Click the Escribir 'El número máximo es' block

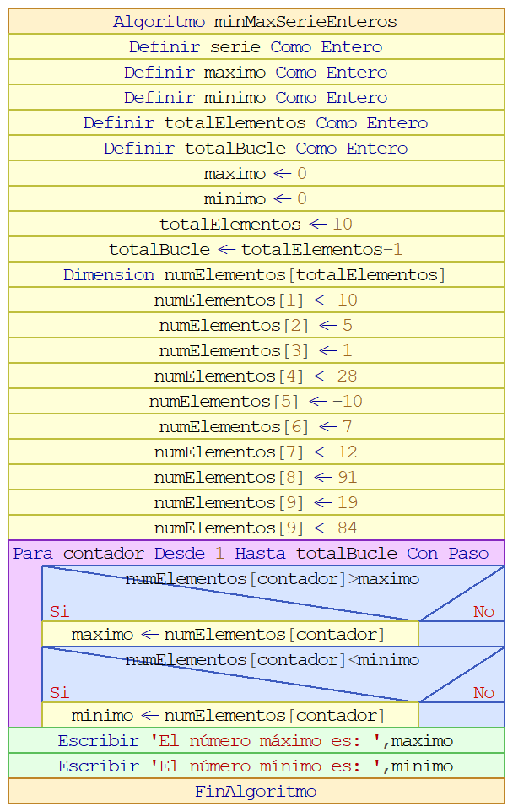[x=256, y=740]
